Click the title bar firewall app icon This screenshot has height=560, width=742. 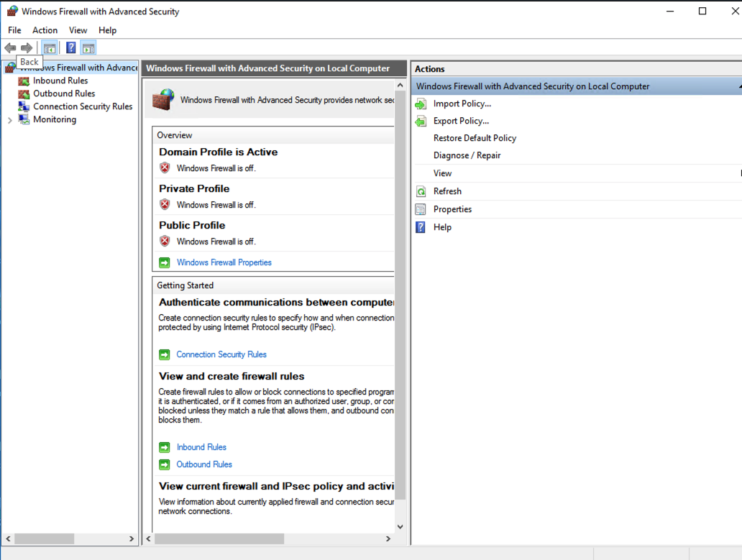click(12, 11)
